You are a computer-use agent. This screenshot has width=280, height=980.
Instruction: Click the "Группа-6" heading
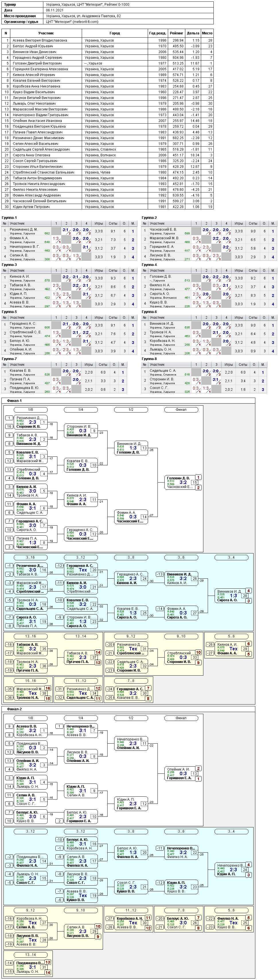click(x=149, y=312)
